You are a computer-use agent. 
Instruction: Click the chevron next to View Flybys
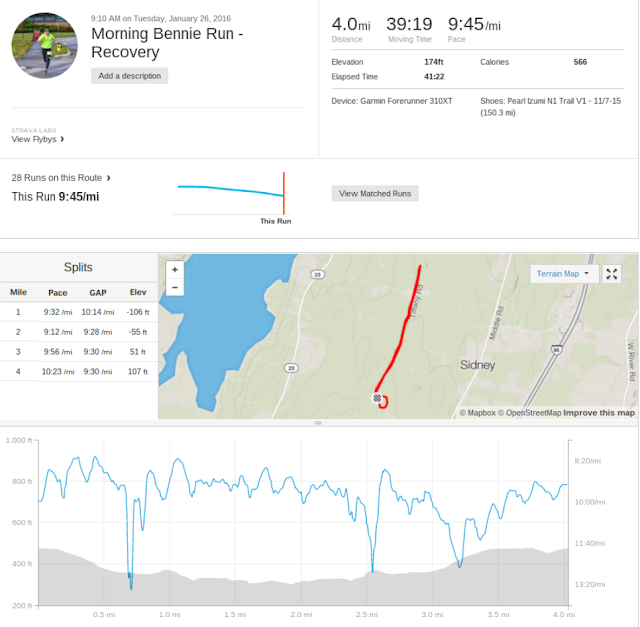click(62, 140)
